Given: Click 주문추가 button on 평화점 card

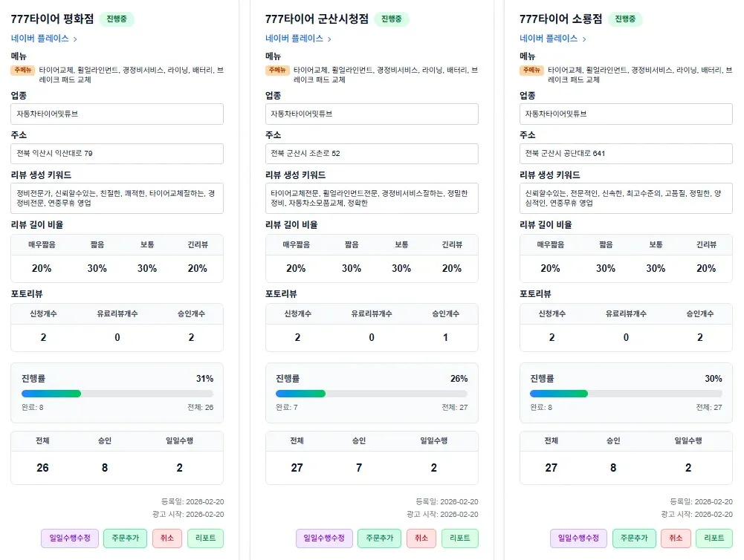Looking at the screenshot, I should click(x=124, y=538).
